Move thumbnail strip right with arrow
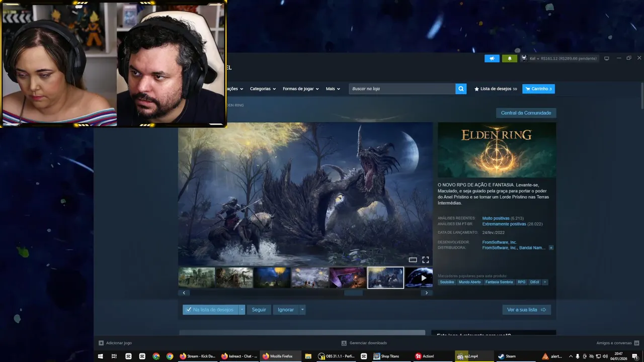The width and height of the screenshot is (644, 362). (x=427, y=293)
